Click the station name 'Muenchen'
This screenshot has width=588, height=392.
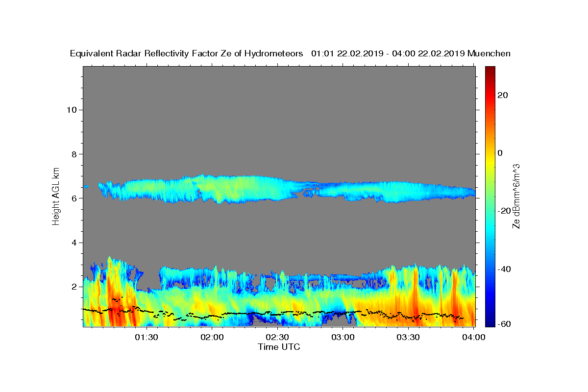[489, 53]
